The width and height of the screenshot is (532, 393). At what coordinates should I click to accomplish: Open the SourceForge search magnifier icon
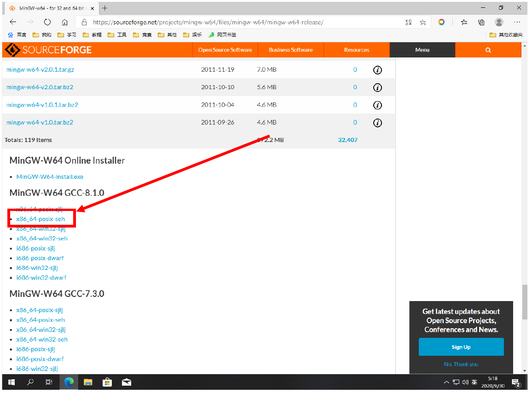pos(488,50)
